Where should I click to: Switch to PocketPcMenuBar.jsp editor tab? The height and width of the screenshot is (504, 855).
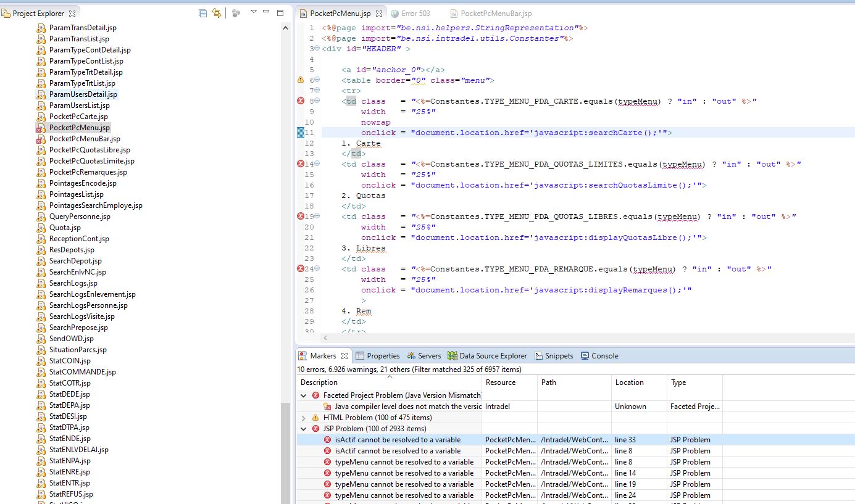pos(491,13)
